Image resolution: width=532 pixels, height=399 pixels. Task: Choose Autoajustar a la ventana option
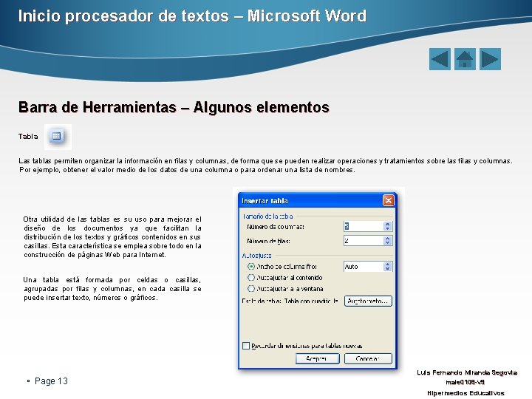pos(251,289)
